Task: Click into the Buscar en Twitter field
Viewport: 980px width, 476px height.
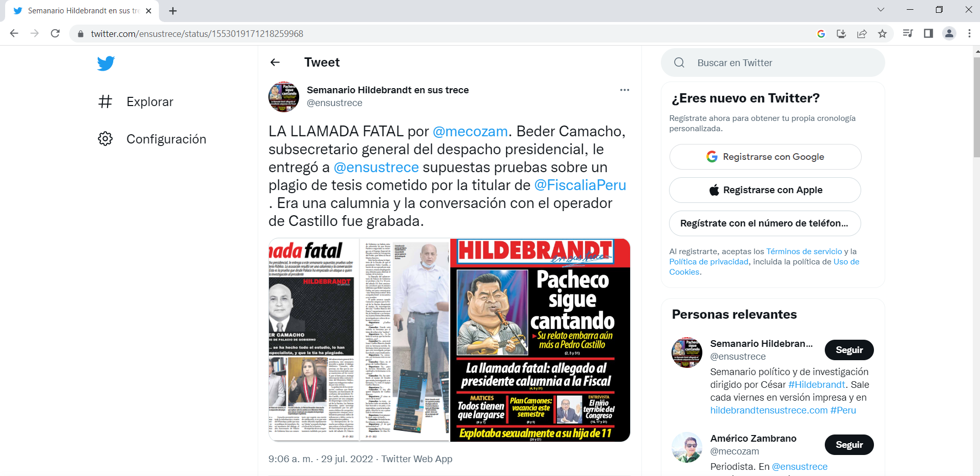Action: pyautogui.click(x=773, y=63)
